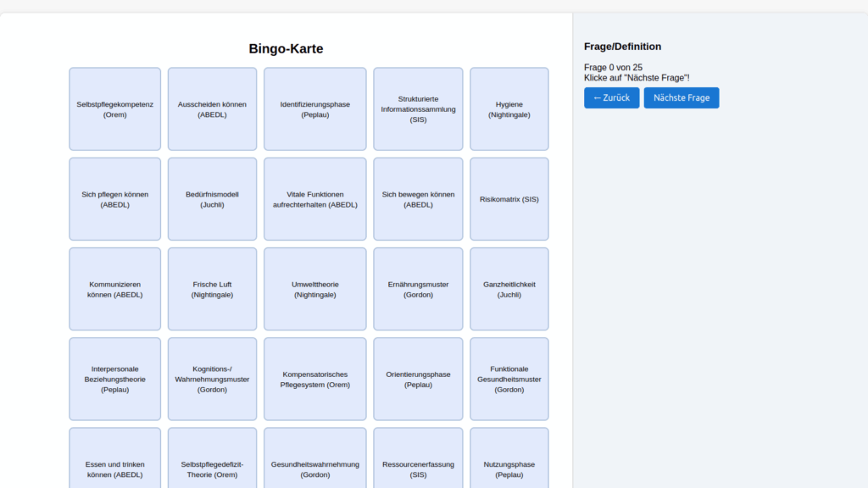The height and width of the screenshot is (488, 868).
Task: Mark the Hygiene (Nightingale) cell
Action: pyautogui.click(x=509, y=109)
